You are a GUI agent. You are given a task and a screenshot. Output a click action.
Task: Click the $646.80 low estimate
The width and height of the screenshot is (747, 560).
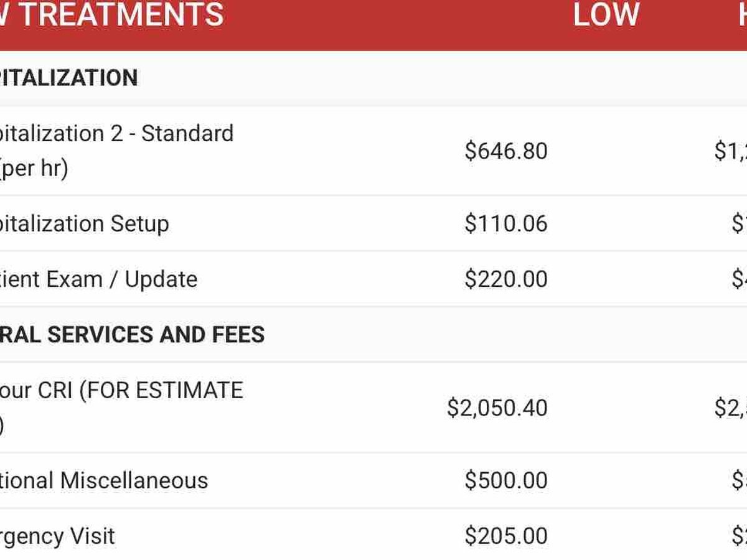(x=505, y=151)
